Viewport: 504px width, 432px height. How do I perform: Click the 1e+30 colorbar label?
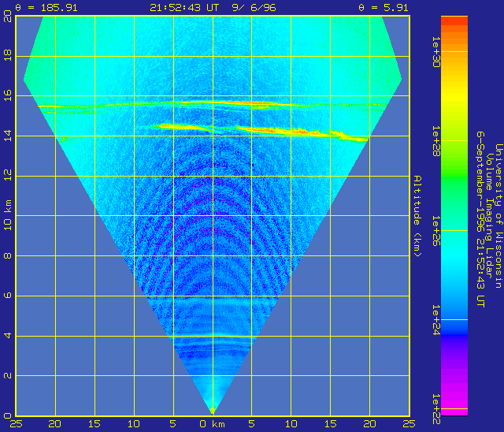click(435, 52)
